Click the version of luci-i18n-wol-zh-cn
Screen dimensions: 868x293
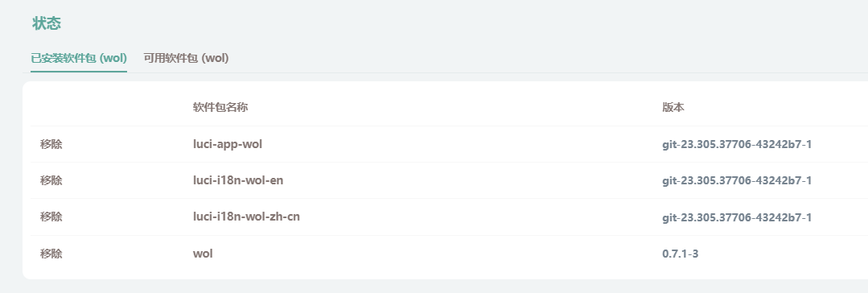737,217
